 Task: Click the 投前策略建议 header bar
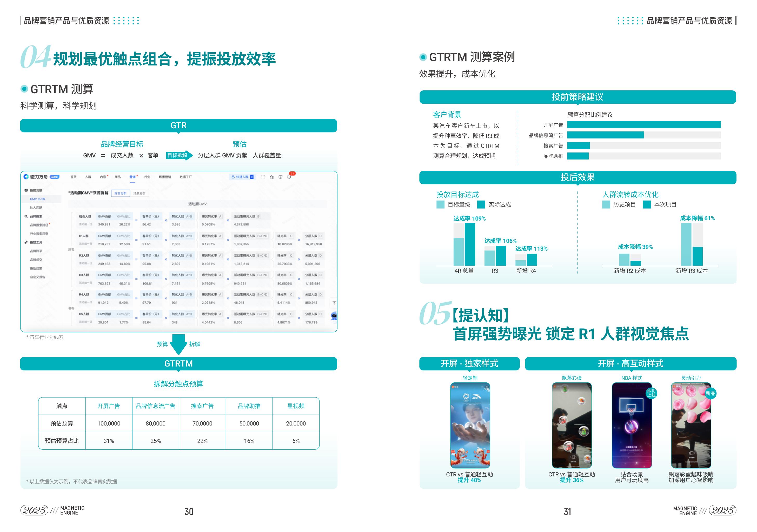pyautogui.click(x=578, y=97)
